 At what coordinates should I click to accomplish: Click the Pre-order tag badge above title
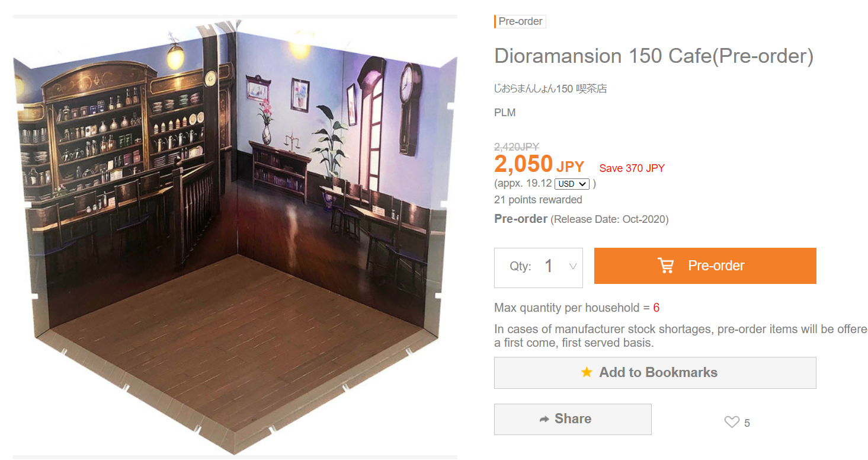click(x=520, y=21)
